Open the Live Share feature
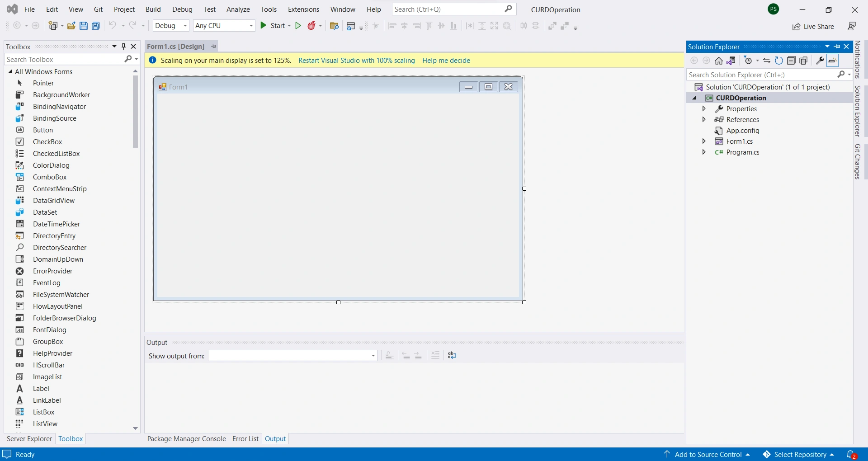This screenshot has height=461, width=868. (813, 27)
